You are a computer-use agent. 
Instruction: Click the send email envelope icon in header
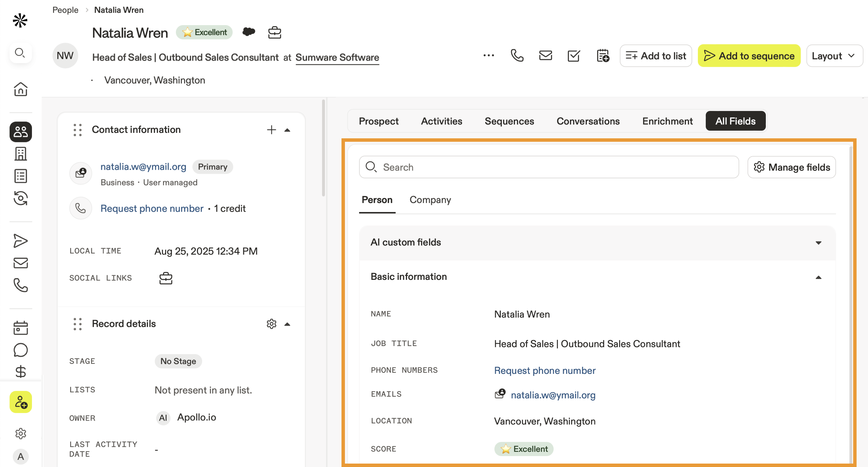point(545,56)
